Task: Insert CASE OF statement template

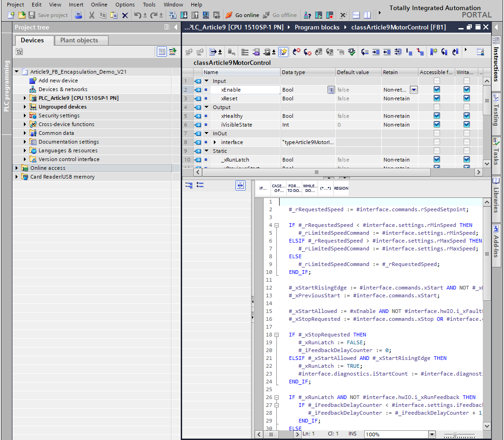Action: (279, 188)
